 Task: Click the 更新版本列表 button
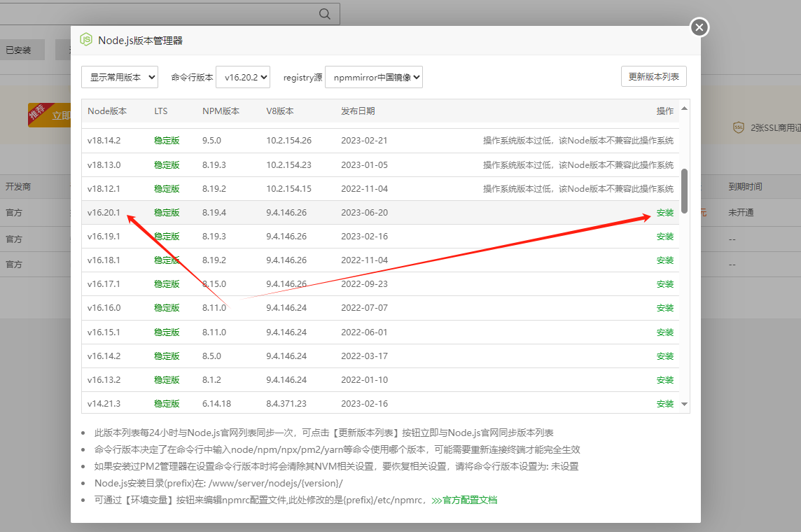click(x=653, y=76)
